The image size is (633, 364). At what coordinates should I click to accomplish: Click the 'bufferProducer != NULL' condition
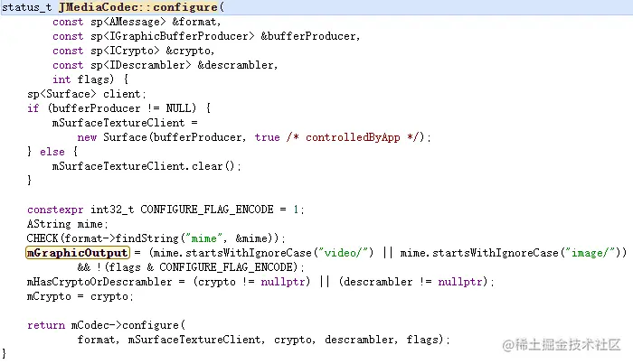tap(120, 108)
